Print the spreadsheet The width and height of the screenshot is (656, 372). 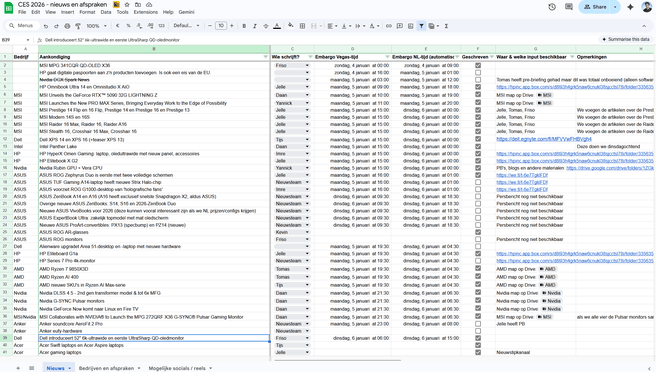[x=67, y=26]
